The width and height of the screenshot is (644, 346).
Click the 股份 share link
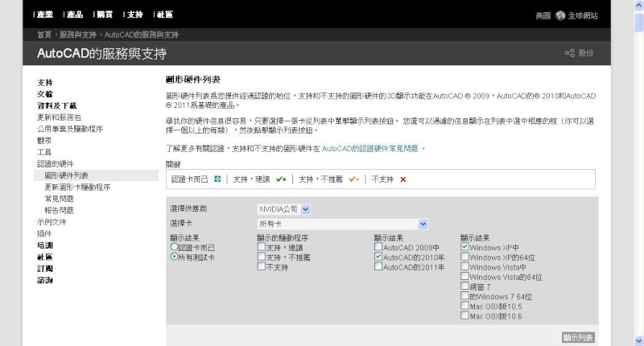click(586, 53)
